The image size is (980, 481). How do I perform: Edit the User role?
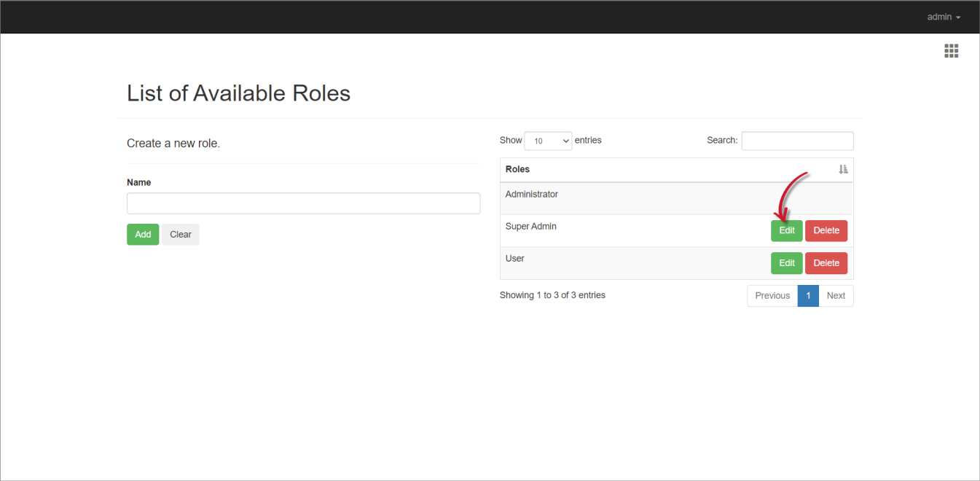(x=786, y=263)
